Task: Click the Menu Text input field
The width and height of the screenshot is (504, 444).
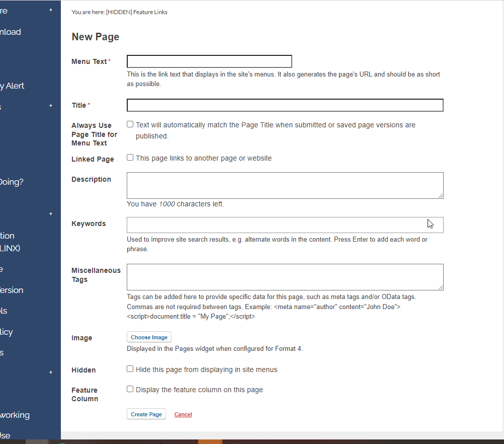Action: point(209,61)
